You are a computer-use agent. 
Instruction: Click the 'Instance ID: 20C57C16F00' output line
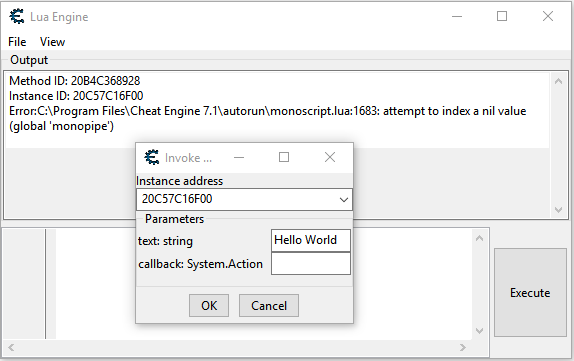coord(76,96)
